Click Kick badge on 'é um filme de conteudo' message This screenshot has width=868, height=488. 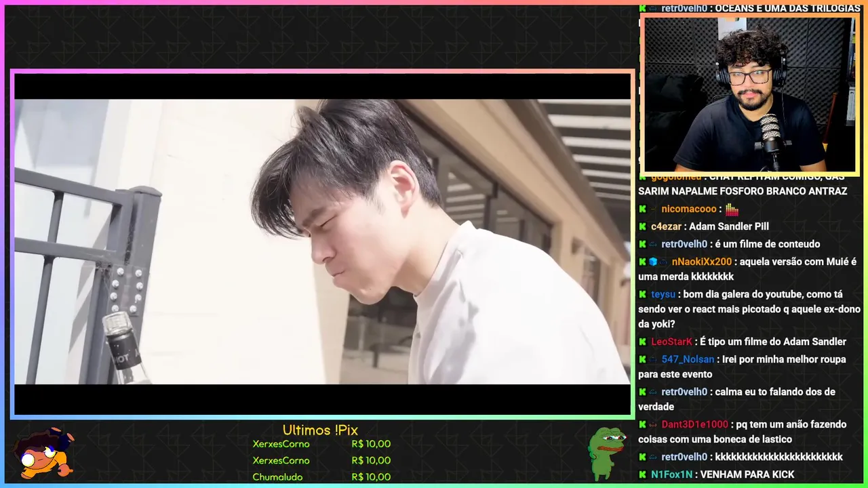(642, 244)
